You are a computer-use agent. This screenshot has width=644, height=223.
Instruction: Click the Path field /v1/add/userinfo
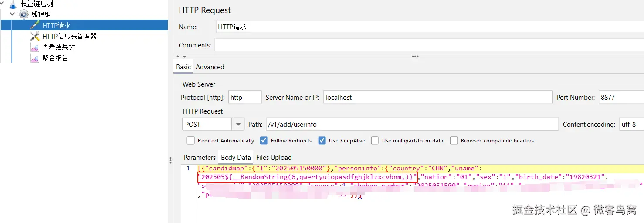tap(412, 124)
